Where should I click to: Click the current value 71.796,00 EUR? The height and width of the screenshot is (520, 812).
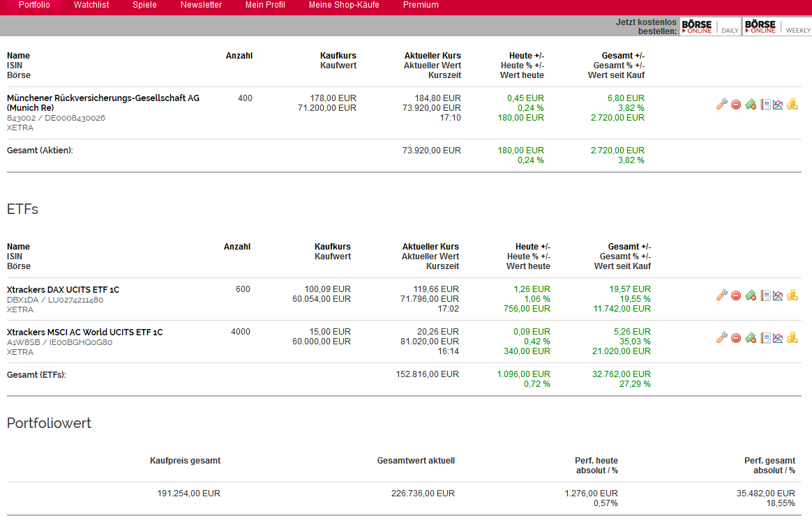(429, 299)
